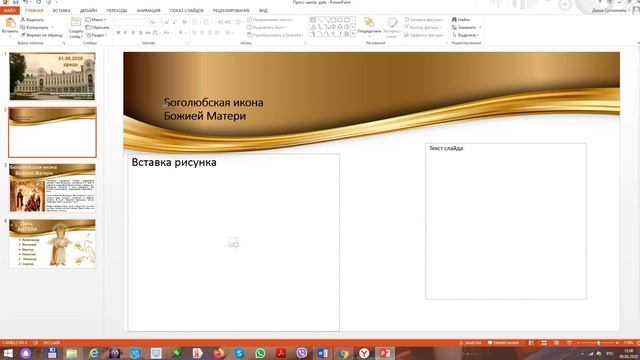Adjust the zoom slider in status bar
Viewport: 640px width, 360px height.
[599, 343]
